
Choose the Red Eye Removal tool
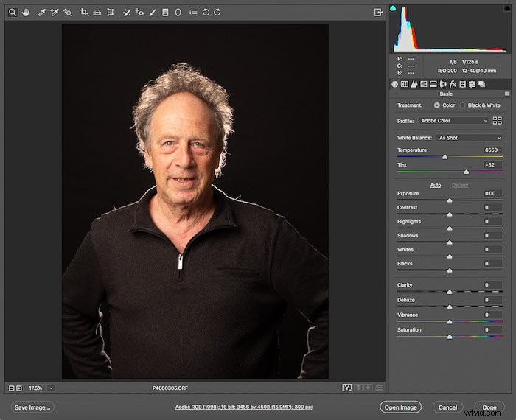tap(139, 13)
